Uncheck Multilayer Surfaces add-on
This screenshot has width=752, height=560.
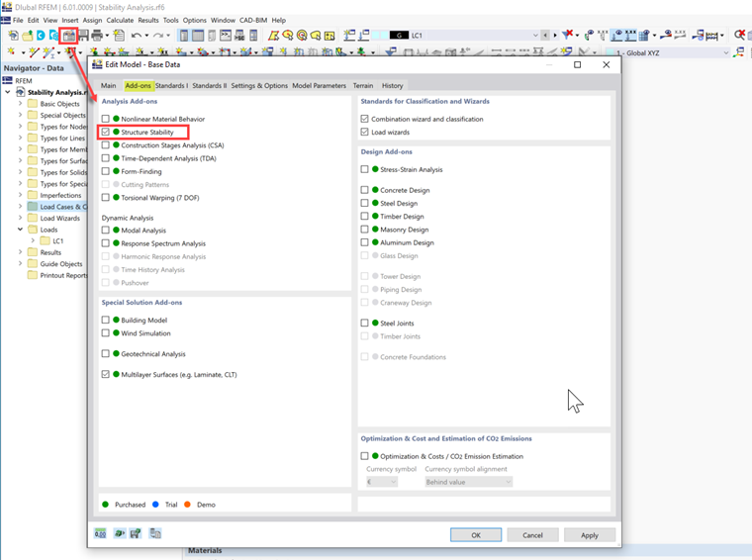point(106,374)
